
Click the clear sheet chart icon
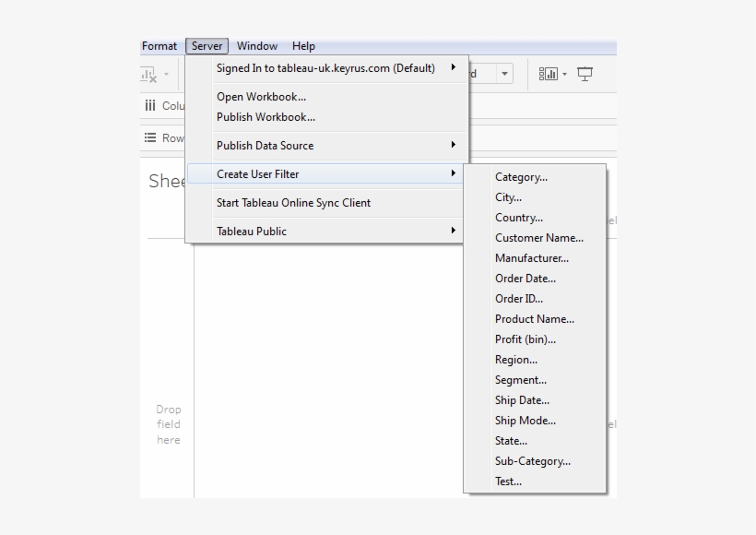[148, 75]
